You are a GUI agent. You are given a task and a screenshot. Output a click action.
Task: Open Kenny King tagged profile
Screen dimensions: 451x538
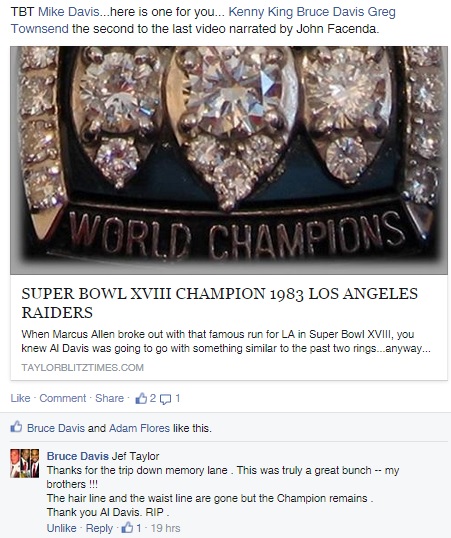[261, 12]
